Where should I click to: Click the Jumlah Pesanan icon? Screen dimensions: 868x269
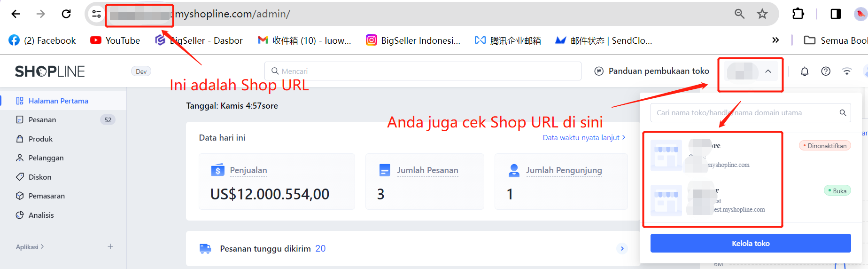385,170
